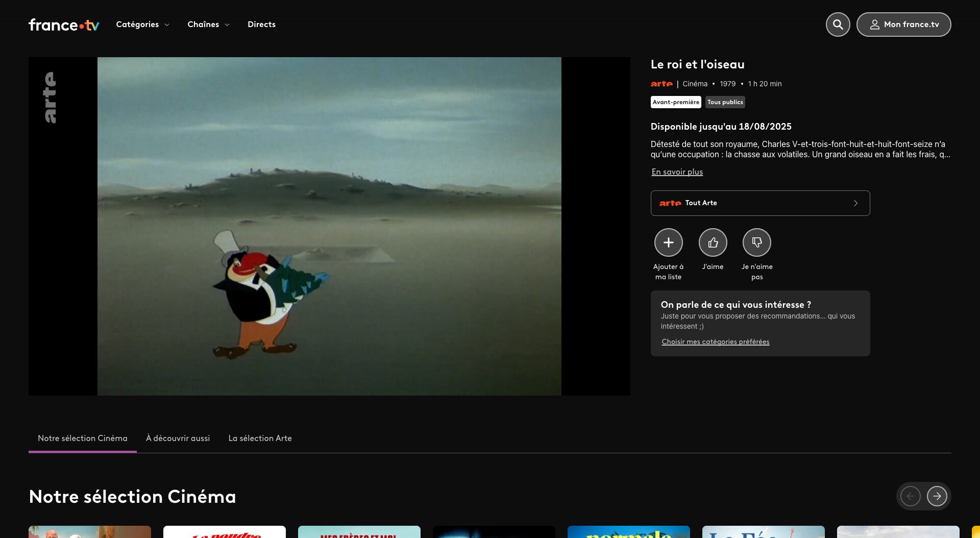Click the Tous publics rating badge
This screenshot has height=538, width=980.
point(725,102)
